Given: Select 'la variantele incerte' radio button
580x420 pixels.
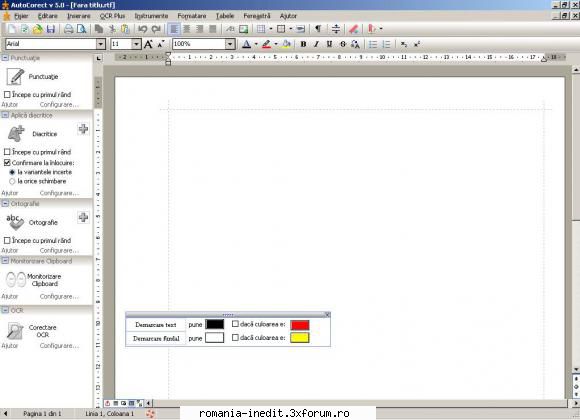Looking at the screenshot, I should tap(12, 172).
